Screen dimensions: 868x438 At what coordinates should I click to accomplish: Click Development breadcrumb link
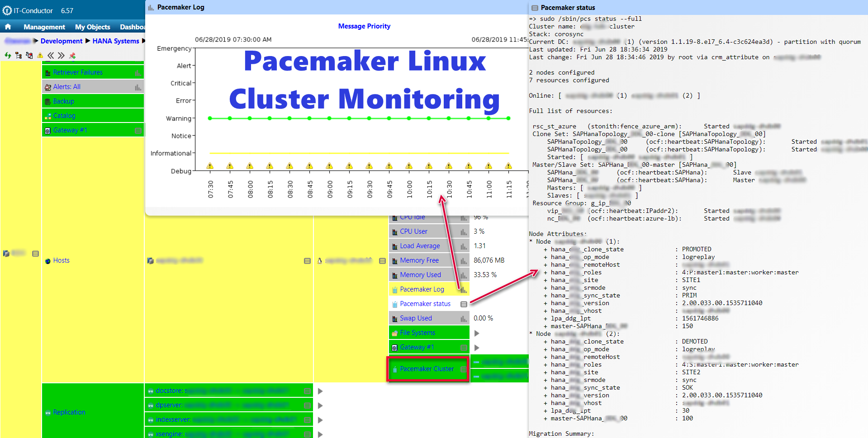click(62, 41)
